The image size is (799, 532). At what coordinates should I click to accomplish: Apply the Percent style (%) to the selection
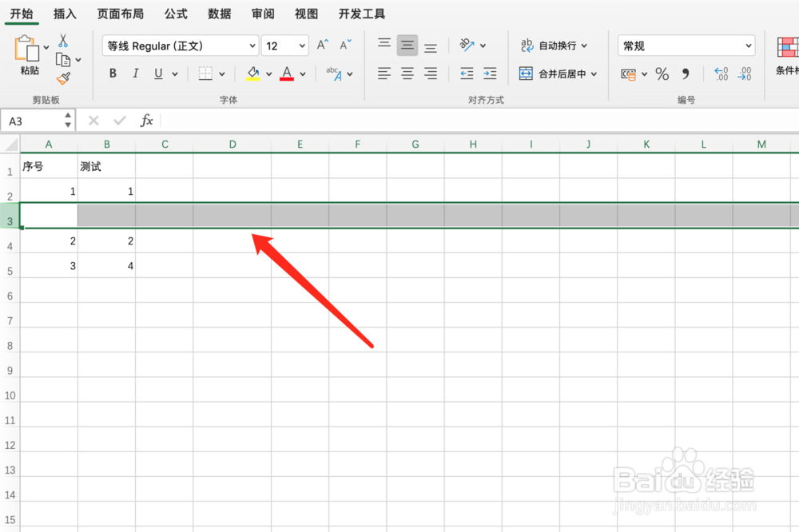661,73
